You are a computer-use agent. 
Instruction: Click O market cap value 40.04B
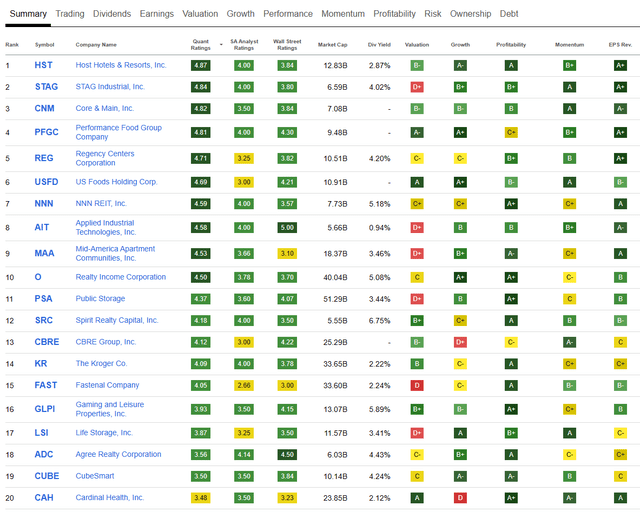[335, 278]
